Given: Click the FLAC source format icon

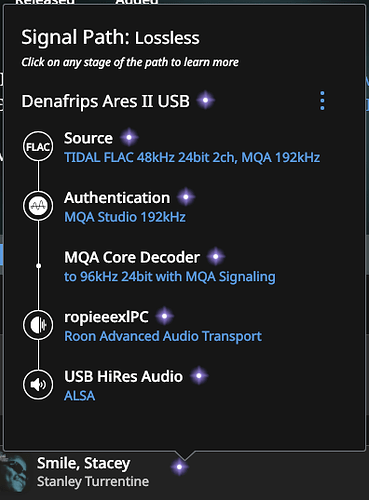Looking at the screenshot, I should click(x=38, y=146).
